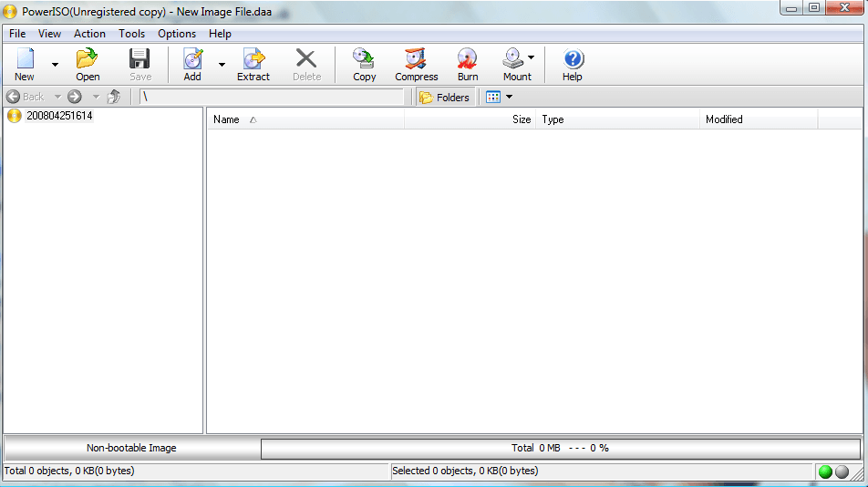Sort by the Modified column header
Screen dimensions: 868x487
pyautogui.click(x=759, y=119)
